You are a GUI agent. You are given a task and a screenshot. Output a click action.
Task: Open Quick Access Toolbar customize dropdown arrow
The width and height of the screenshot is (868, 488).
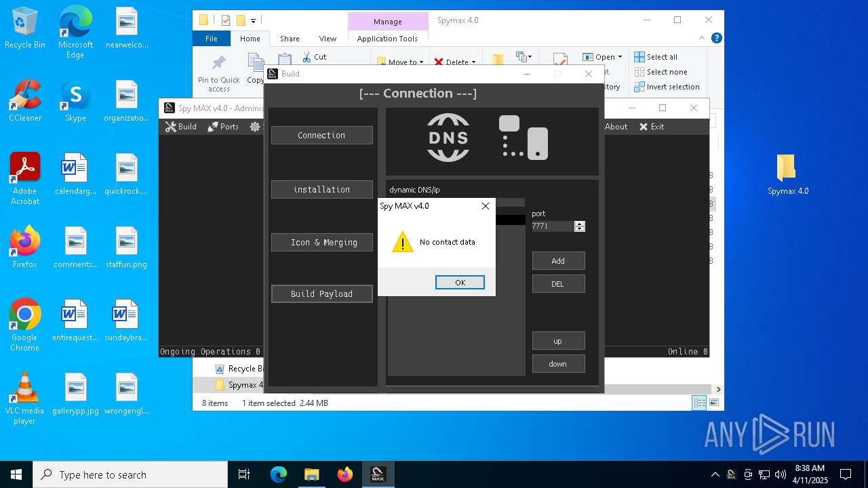[253, 20]
